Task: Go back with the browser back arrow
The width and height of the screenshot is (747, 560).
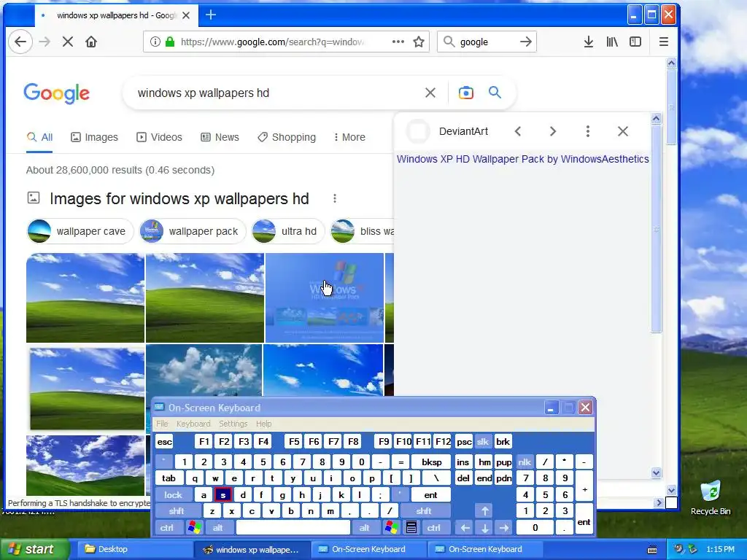Action: pos(20,42)
